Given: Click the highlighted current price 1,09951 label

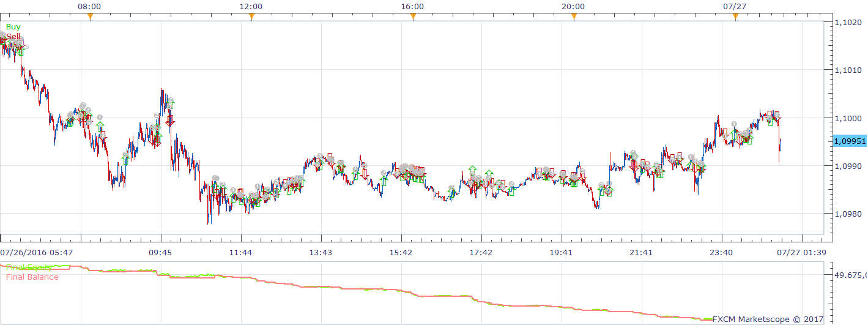Looking at the screenshot, I should coord(850,141).
